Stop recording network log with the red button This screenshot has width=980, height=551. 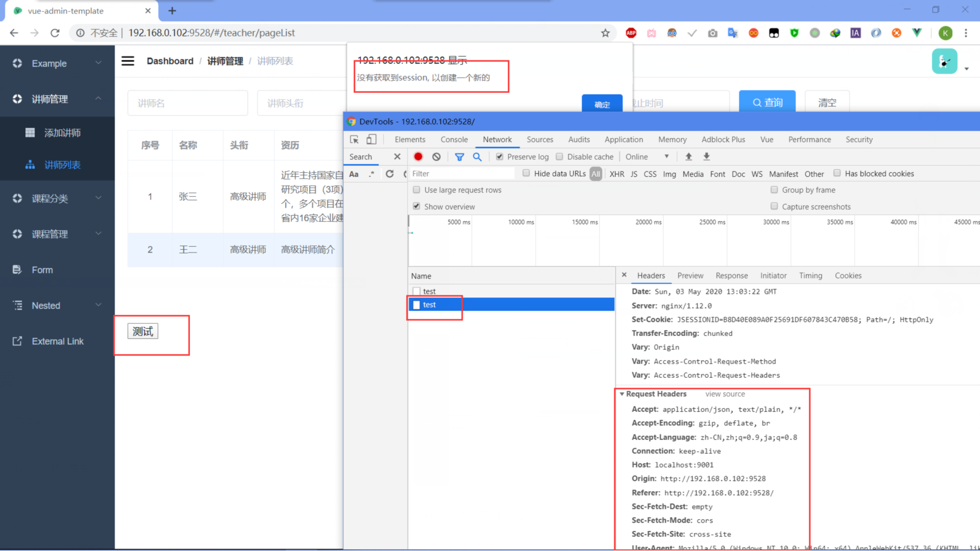tap(418, 156)
